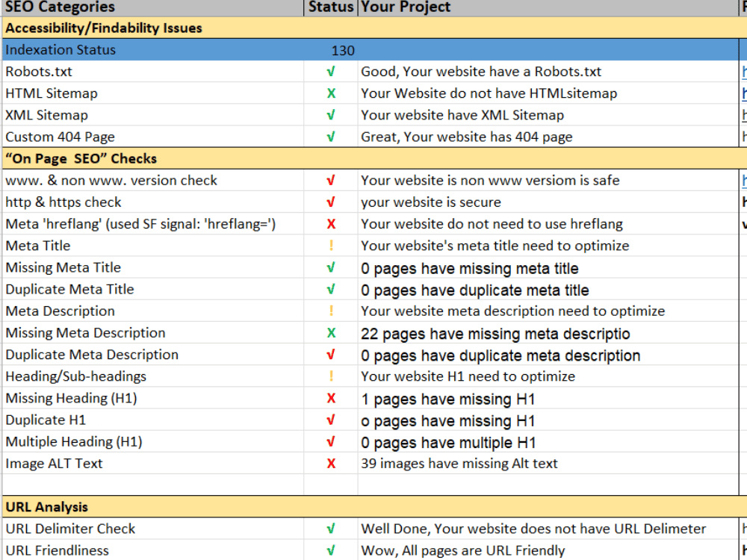Select 'Your website do not need to use hreflang'
Image resolution: width=747 pixels, height=560 pixels.
pos(548,224)
